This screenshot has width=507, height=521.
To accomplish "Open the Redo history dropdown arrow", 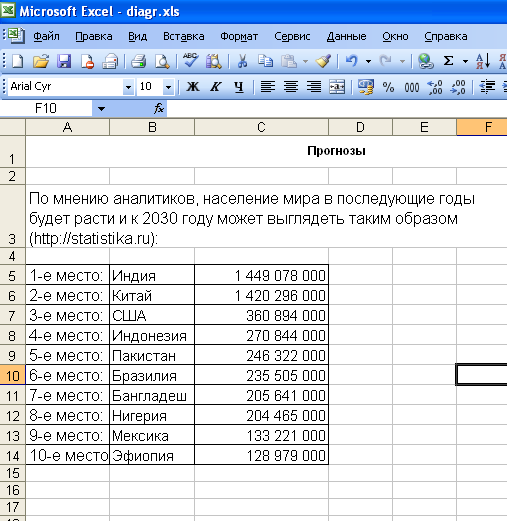I will [x=402, y=61].
